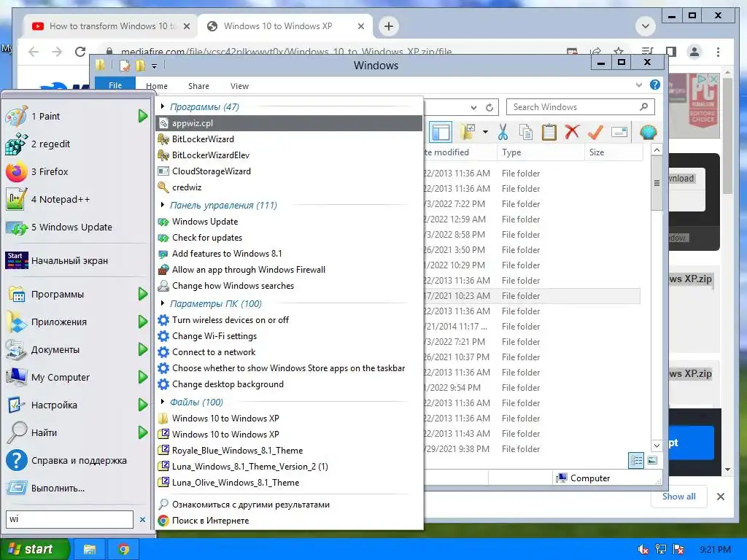Click the start menu search field
Viewport: 747px width, 560px height.
tap(69, 519)
